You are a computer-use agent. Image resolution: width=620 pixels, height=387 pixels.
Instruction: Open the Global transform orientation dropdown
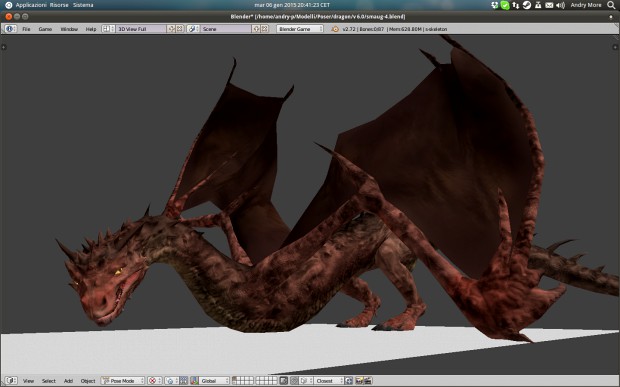214,381
